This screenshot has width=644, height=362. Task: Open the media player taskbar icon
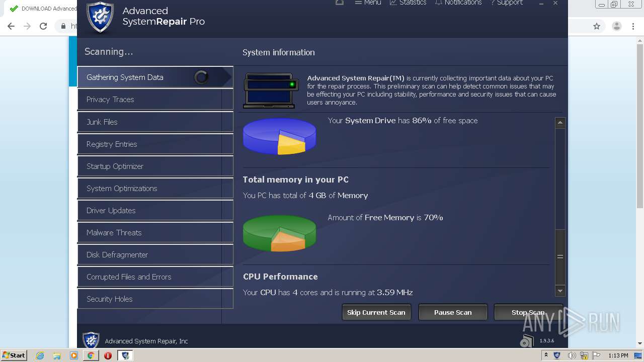pos(74,355)
